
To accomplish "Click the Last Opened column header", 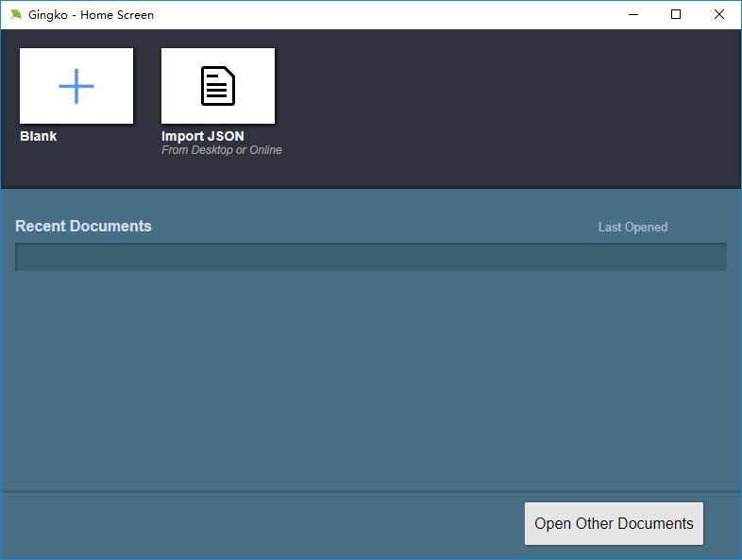I will 632,228.
